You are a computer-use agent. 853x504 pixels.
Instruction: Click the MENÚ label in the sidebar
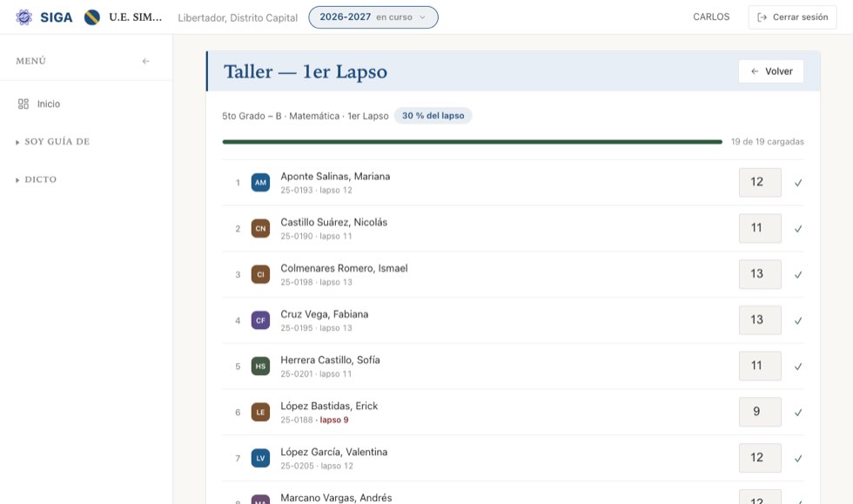click(31, 61)
